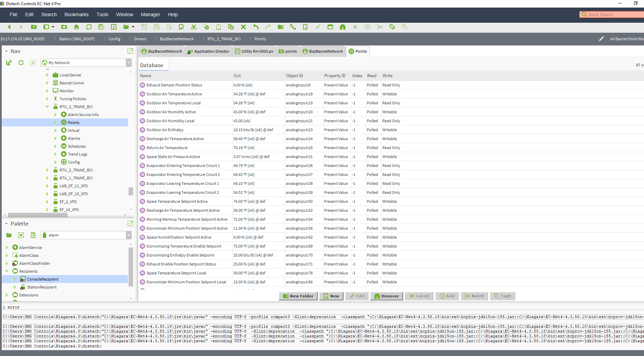Image resolution: width=644 pixels, height=356 pixels.
Task: Click the New button
Action: [331, 296]
